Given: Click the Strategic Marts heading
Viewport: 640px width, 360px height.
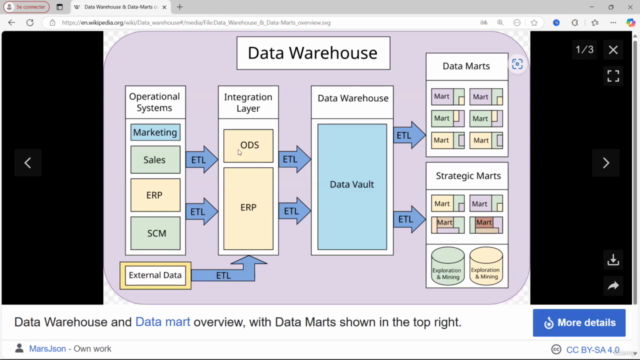Looking at the screenshot, I should (x=467, y=176).
